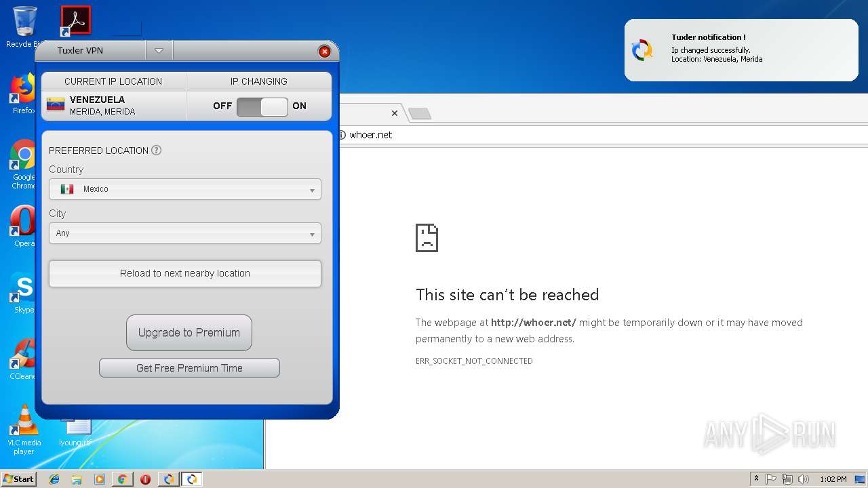Viewport: 868px width, 488px height.
Task: Click the 1:02 PM clock
Action: click(833, 479)
